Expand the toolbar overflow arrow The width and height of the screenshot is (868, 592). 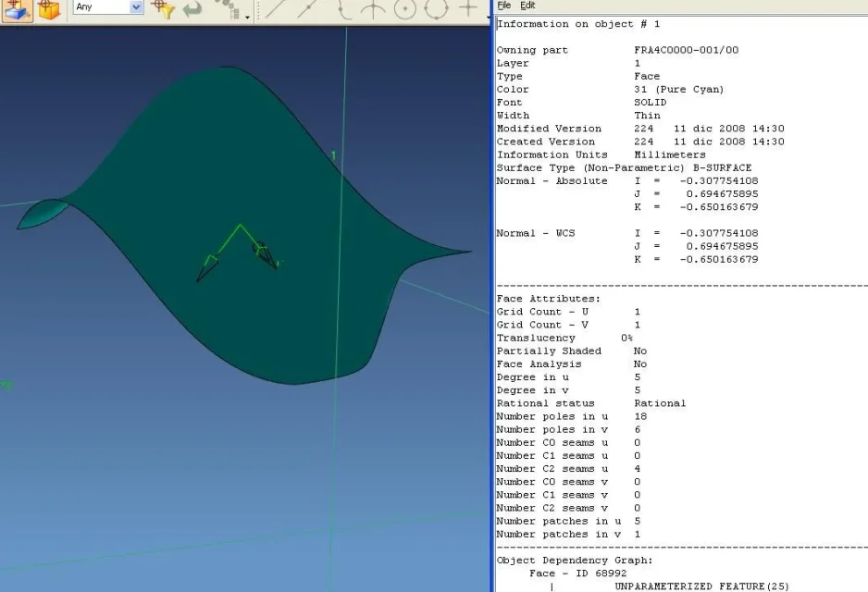488,17
